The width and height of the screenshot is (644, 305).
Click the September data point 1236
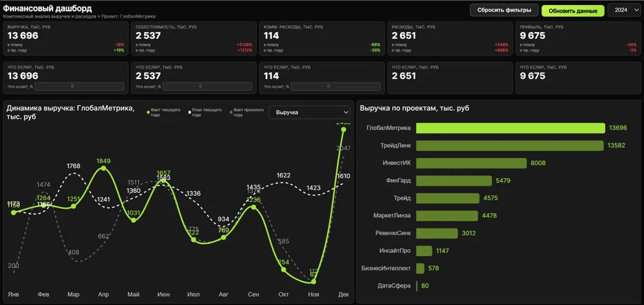click(254, 207)
